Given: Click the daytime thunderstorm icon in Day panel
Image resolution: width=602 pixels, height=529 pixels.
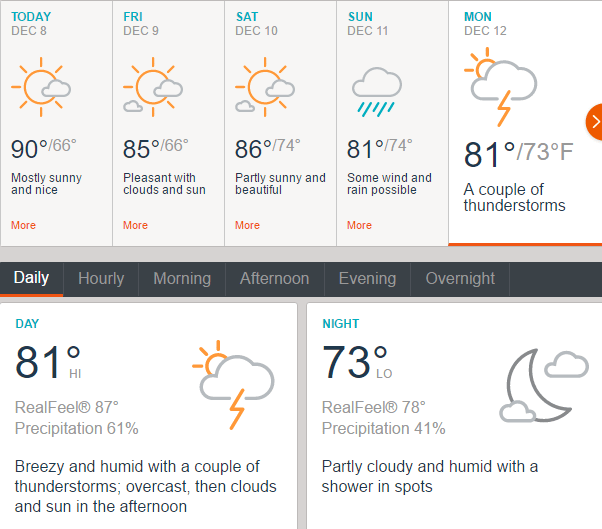Looking at the screenshot, I should pos(232,382).
